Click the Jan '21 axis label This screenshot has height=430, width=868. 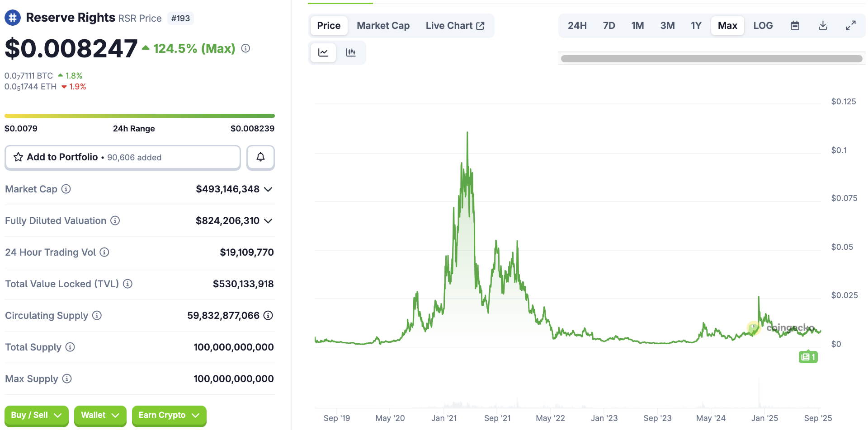coord(444,418)
